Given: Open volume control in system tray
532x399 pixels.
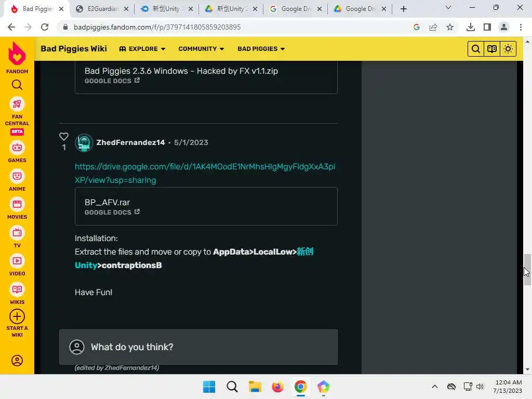Looking at the screenshot, I should tap(480, 387).
